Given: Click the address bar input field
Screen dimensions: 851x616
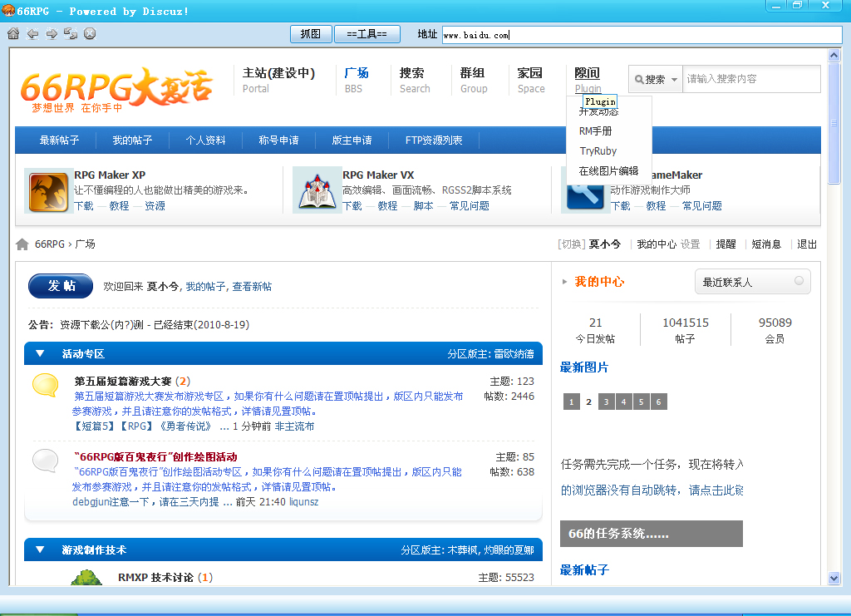Looking at the screenshot, I should 642,35.
